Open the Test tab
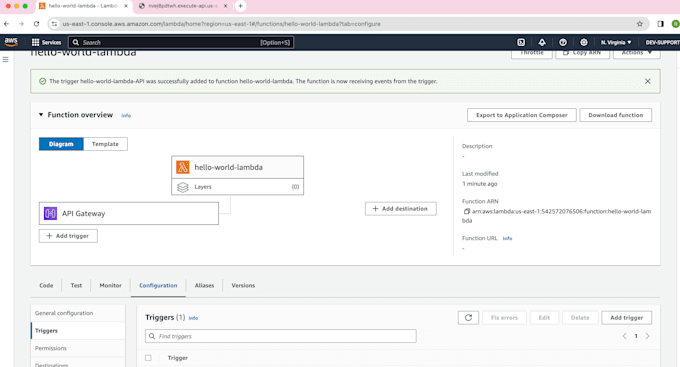The image size is (680, 367). 76,285
